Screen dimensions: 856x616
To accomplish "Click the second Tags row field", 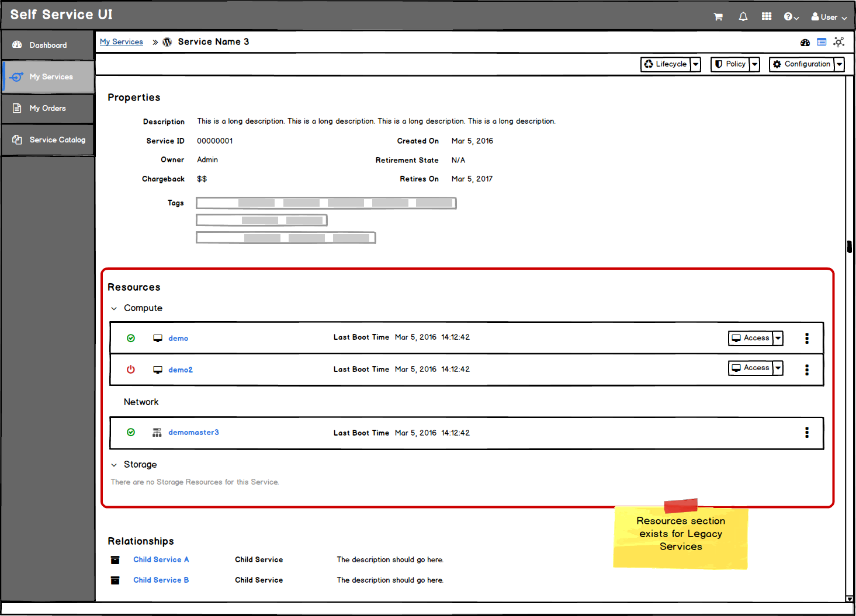I will coord(262,220).
